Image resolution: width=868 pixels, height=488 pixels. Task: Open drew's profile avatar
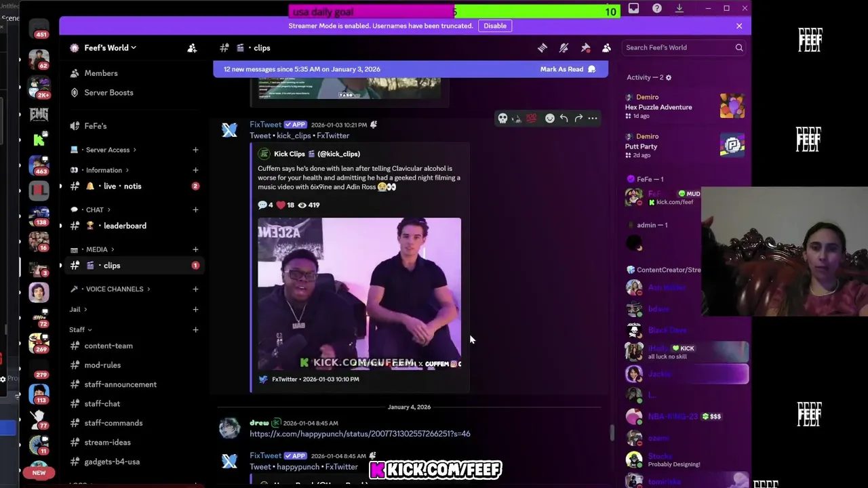click(230, 428)
